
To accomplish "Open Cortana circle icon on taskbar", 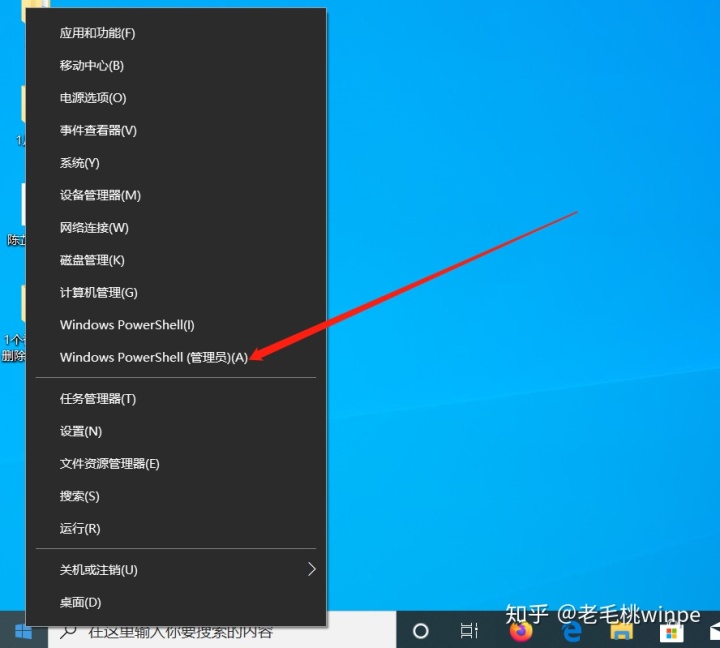I will pos(421,631).
